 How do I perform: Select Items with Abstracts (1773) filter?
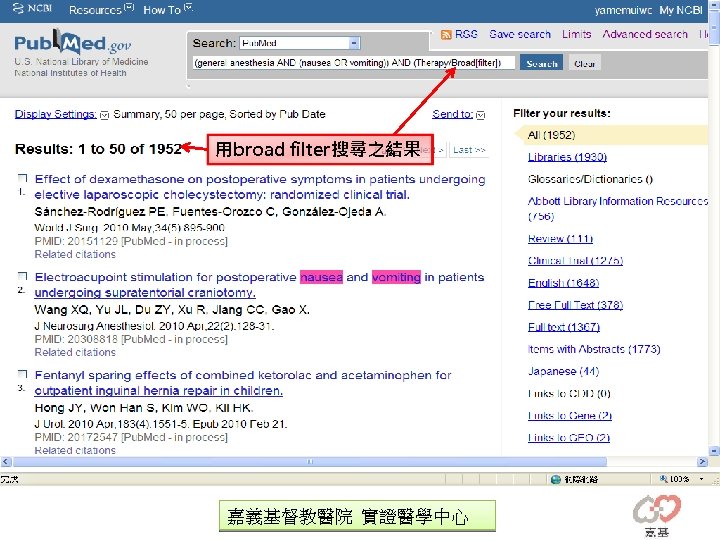point(594,349)
